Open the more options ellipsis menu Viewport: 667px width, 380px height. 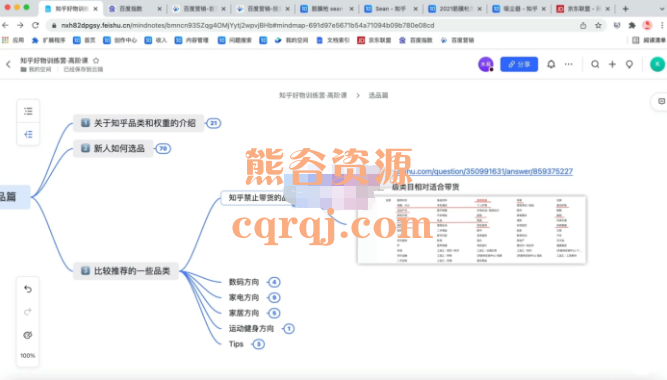point(569,64)
